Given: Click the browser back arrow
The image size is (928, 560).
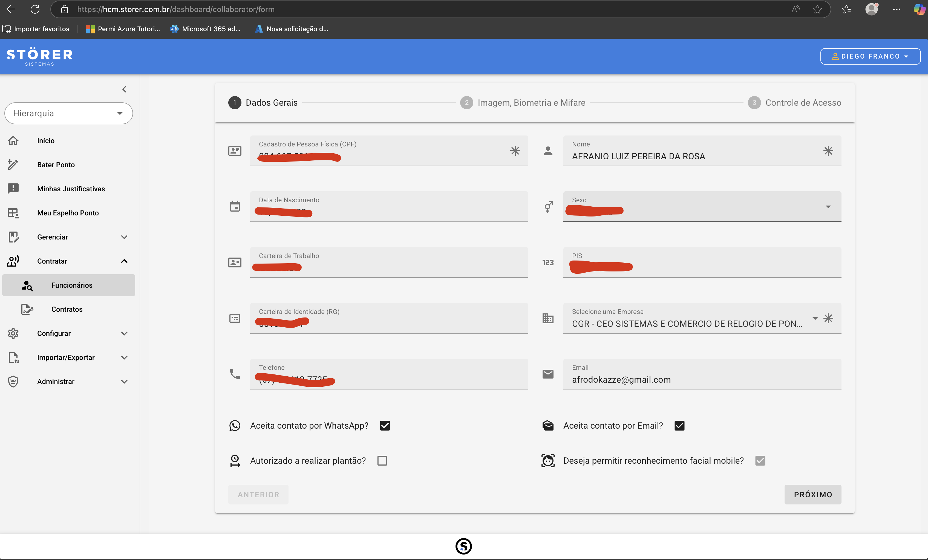Looking at the screenshot, I should [x=11, y=9].
